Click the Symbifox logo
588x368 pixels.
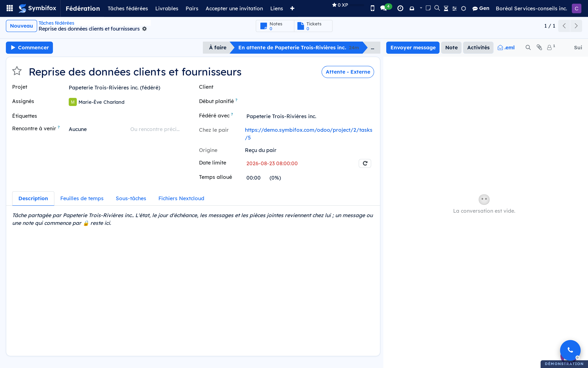(x=37, y=8)
